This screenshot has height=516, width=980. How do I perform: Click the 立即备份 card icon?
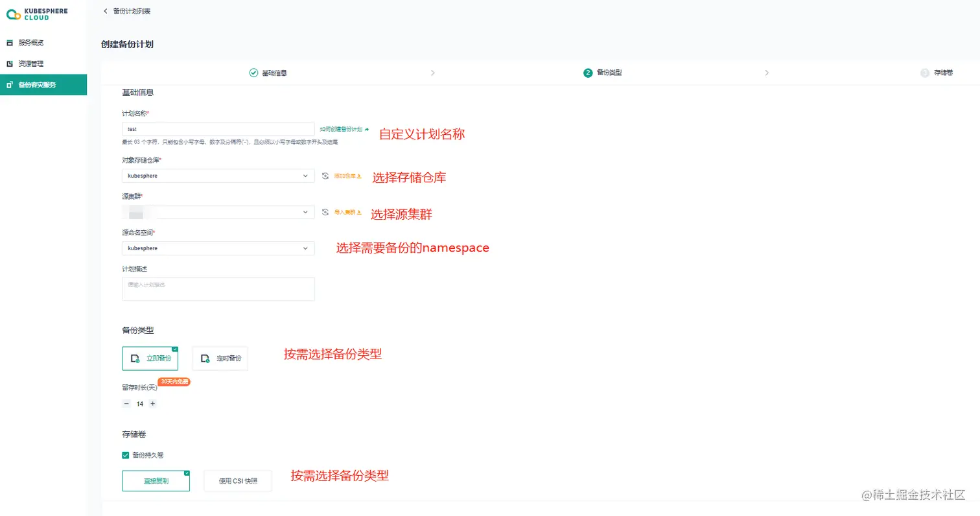(x=135, y=358)
